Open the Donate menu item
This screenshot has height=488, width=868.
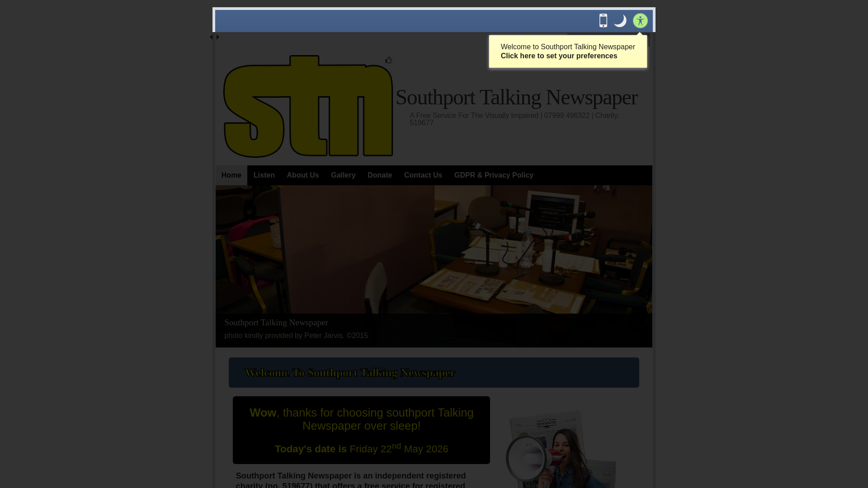pyautogui.click(x=380, y=175)
